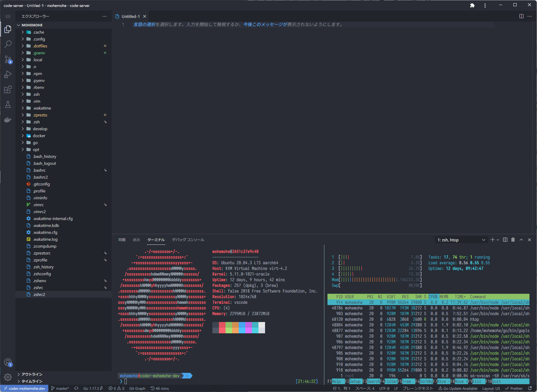Image resolution: width=537 pixels, height=392 pixels.
Task: Open the Accounts menu
Action: click(x=8, y=362)
